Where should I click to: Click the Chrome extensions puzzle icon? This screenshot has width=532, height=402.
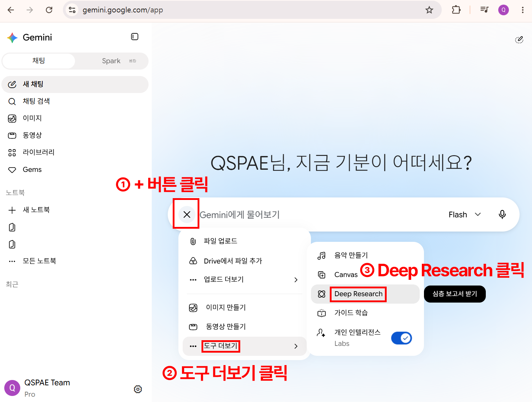(x=456, y=10)
